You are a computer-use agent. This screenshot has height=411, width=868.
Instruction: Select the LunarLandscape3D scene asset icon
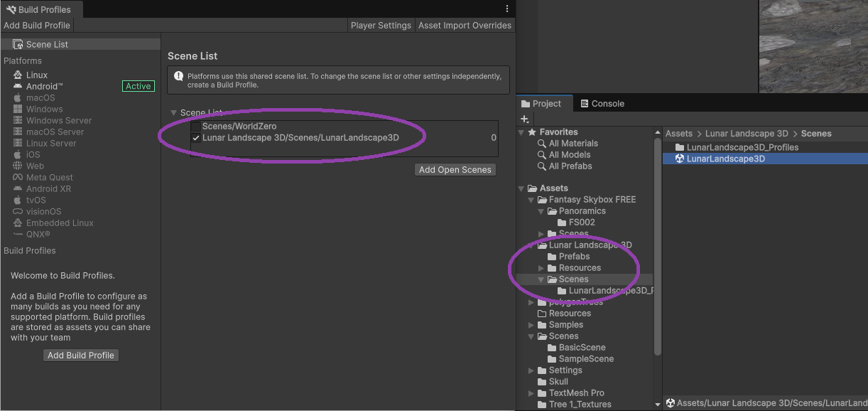pos(680,159)
